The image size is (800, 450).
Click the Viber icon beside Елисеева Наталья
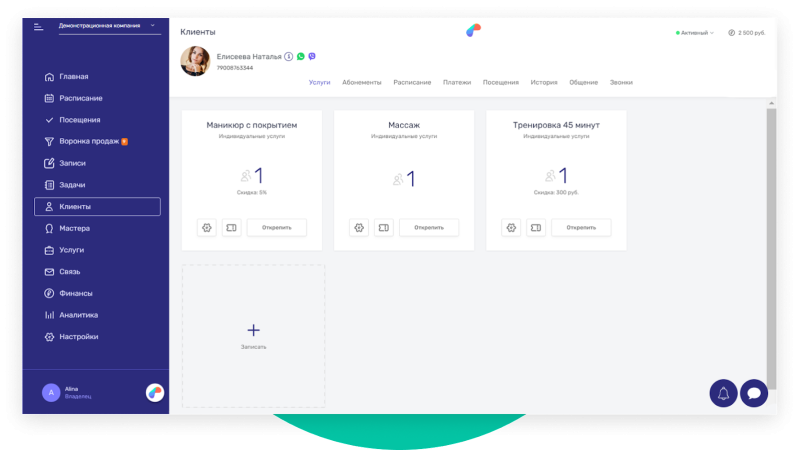(x=312, y=57)
